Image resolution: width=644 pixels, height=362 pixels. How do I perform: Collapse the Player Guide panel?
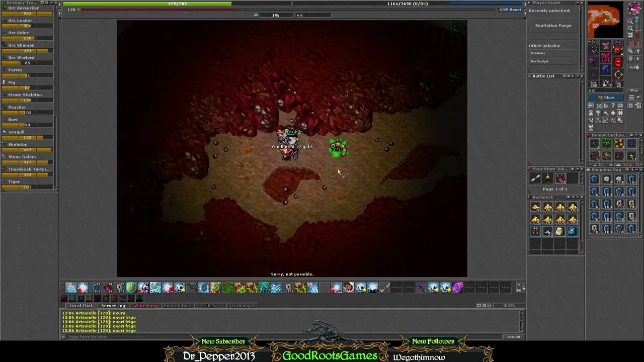[x=578, y=3]
